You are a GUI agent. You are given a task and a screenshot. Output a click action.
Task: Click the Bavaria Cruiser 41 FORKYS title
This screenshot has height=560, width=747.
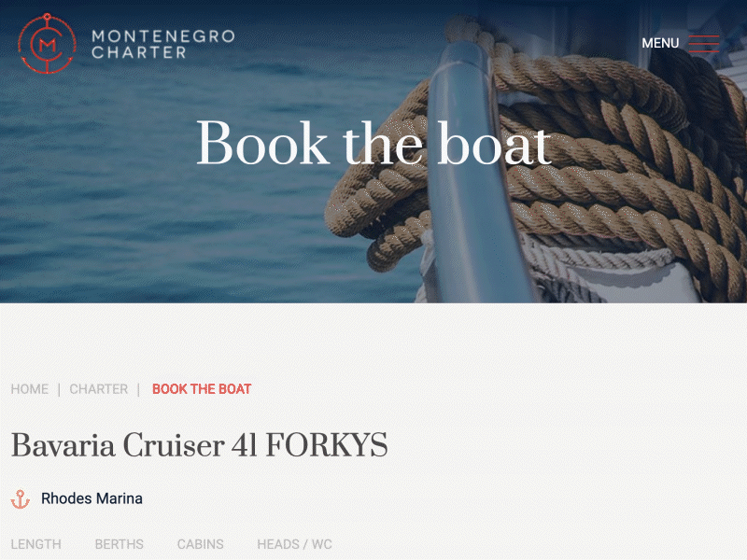(199, 445)
